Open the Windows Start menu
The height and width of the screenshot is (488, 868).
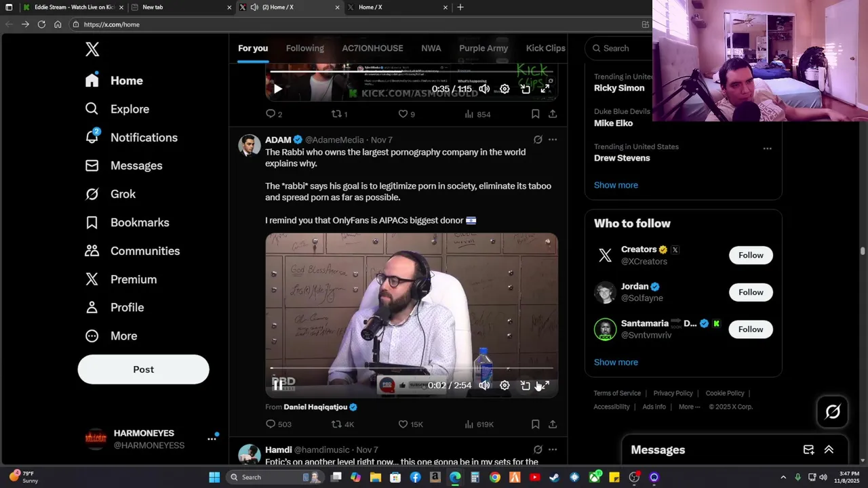(214, 477)
